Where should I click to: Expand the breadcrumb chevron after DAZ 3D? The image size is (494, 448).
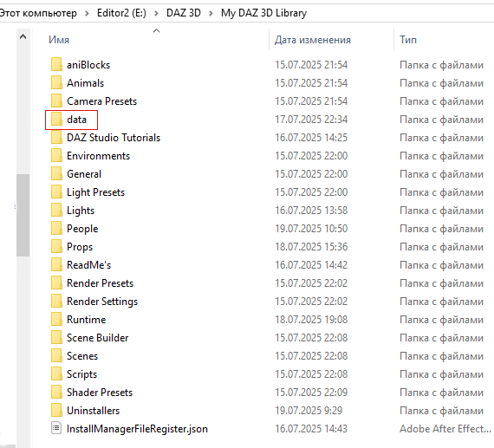point(211,13)
